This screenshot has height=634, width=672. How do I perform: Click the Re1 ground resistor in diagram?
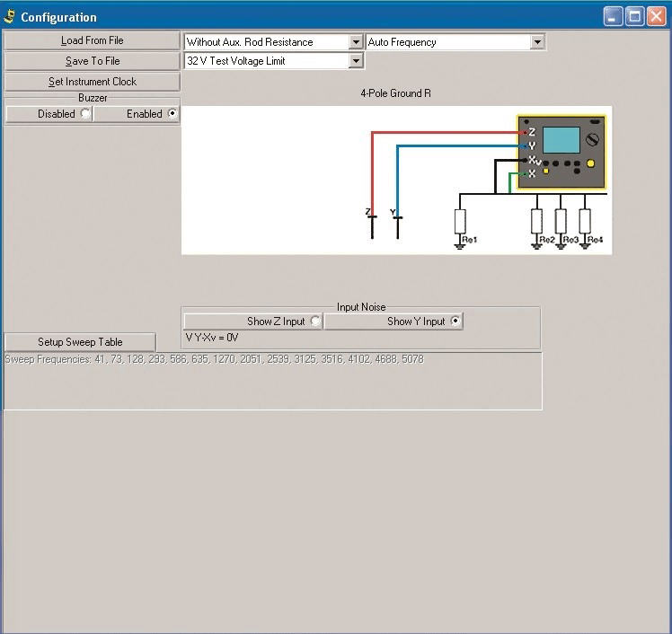(460, 222)
